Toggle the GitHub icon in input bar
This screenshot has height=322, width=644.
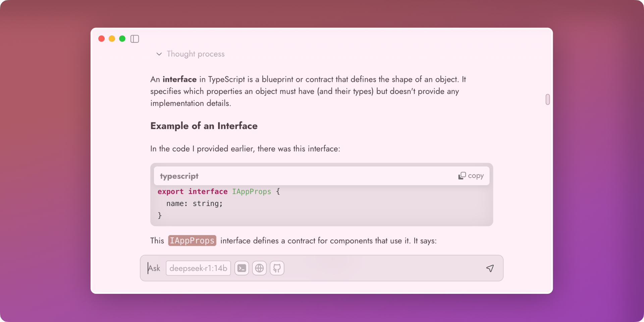(x=277, y=268)
